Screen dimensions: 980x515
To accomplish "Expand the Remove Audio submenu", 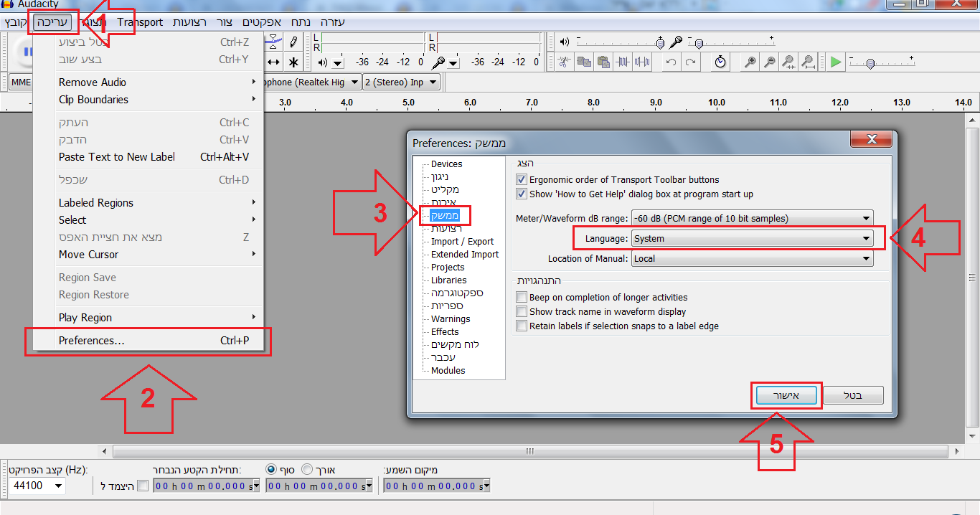I will (x=148, y=82).
